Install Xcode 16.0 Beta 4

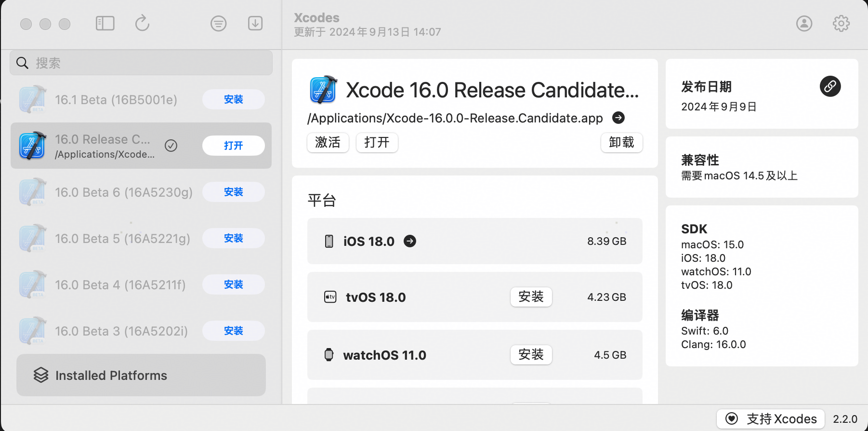coord(234,284)
